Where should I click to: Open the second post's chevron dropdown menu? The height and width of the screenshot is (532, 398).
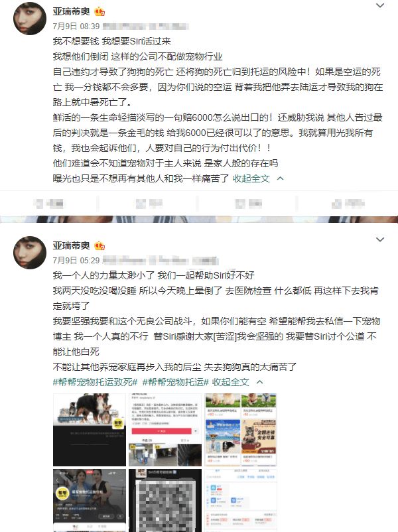[x=380, y=239]
